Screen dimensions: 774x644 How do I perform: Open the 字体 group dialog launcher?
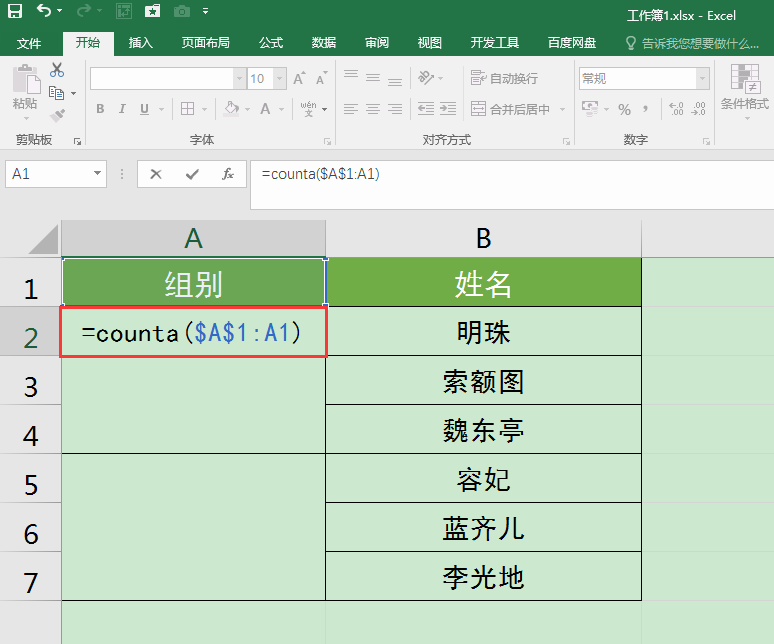[327, 142]
